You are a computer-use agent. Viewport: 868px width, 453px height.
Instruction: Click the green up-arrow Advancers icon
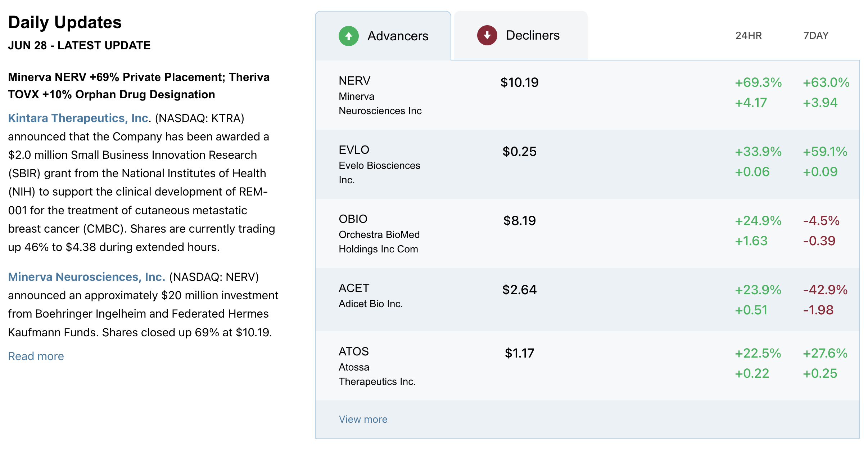click(348, 36)
